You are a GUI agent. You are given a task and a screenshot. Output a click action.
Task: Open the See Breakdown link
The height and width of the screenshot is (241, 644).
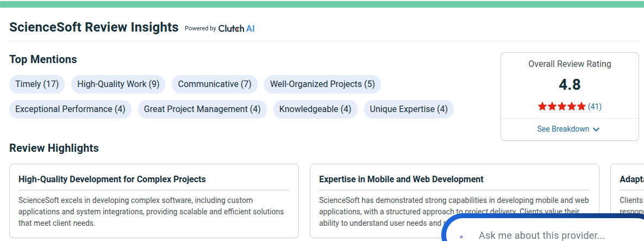point(563,129)
